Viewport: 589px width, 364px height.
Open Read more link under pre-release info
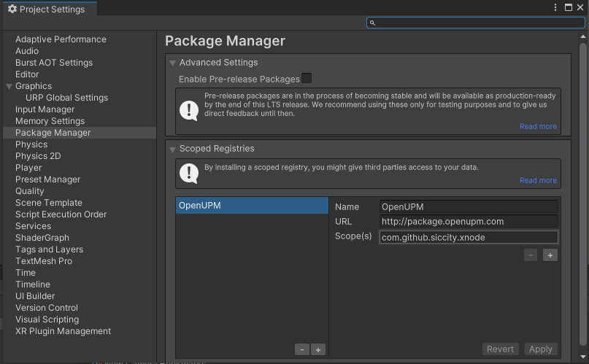[538, 126]
